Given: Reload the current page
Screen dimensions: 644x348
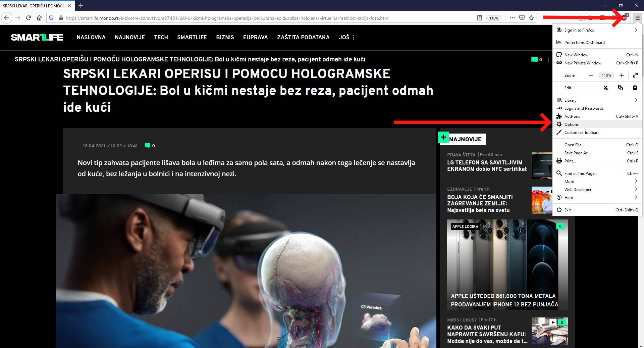Looking at the screenshot, I should point(28,18).
